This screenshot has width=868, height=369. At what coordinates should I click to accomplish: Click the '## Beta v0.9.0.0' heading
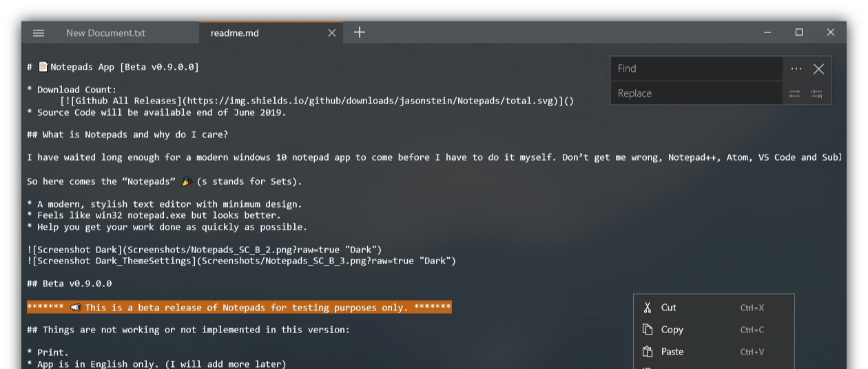(69, 283)
